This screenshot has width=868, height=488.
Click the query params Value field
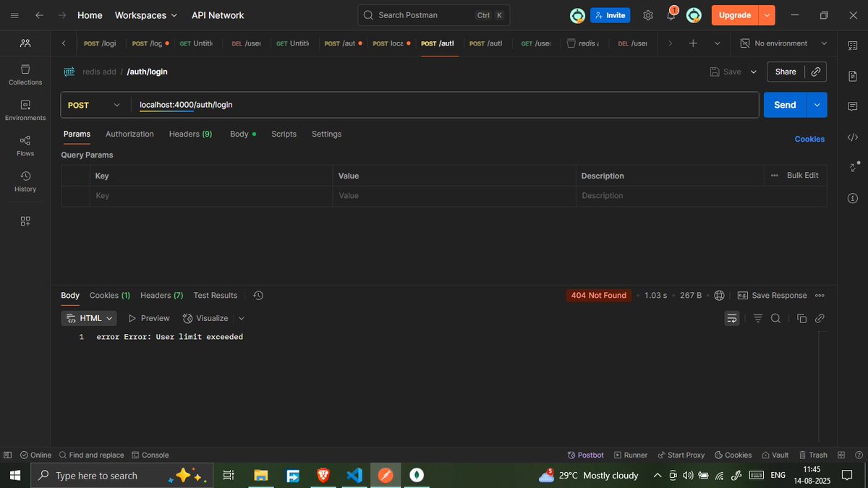pos(454,196)
